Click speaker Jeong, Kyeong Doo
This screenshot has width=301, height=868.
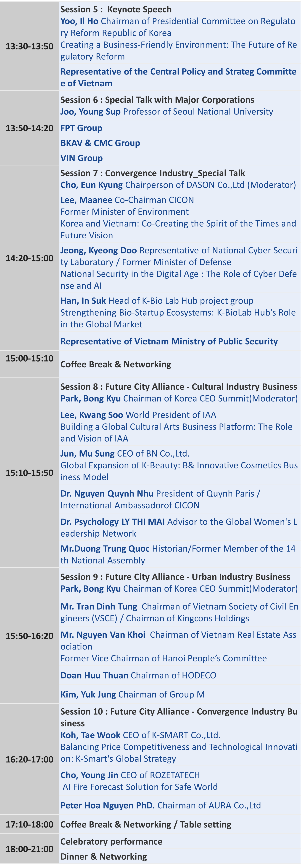coord(98,250)
